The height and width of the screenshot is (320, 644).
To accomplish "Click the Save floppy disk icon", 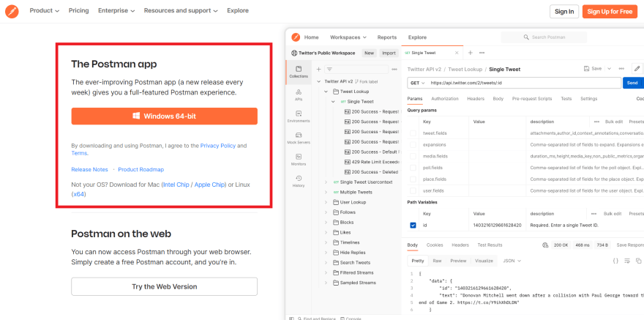I will 586,69.
